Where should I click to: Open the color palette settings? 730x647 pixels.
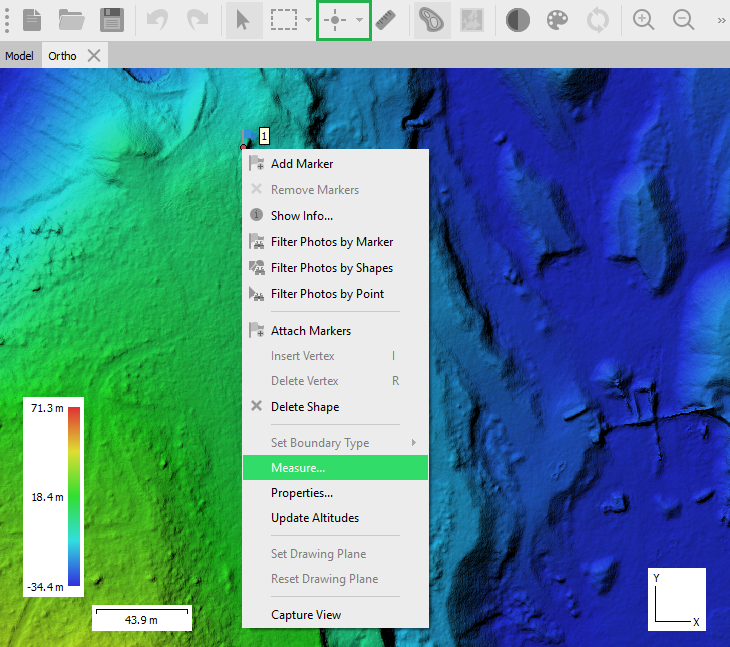tap(557, 20)
